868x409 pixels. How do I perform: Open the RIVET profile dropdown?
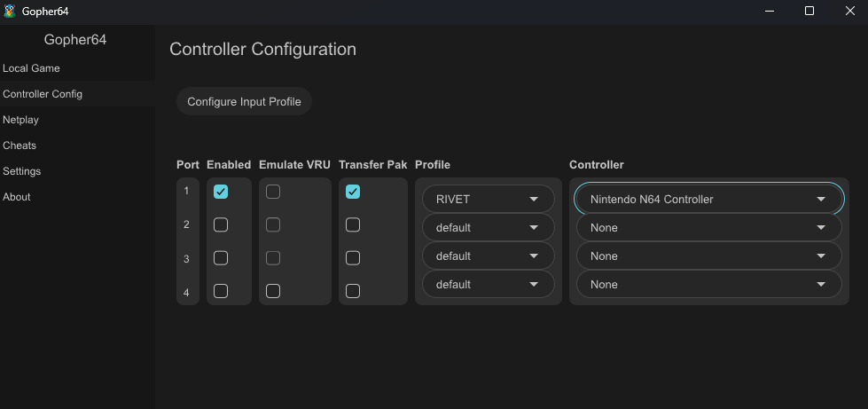[488, 200]
